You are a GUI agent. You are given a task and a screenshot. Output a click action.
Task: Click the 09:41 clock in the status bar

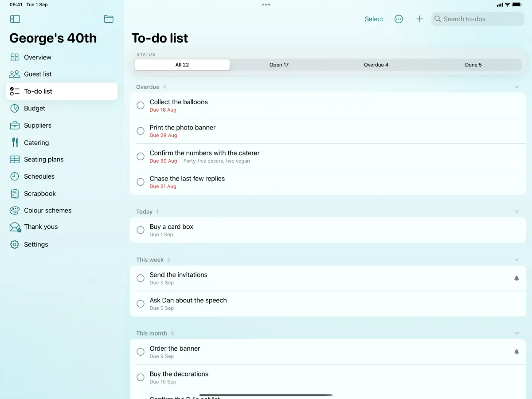tap(16, 4)
